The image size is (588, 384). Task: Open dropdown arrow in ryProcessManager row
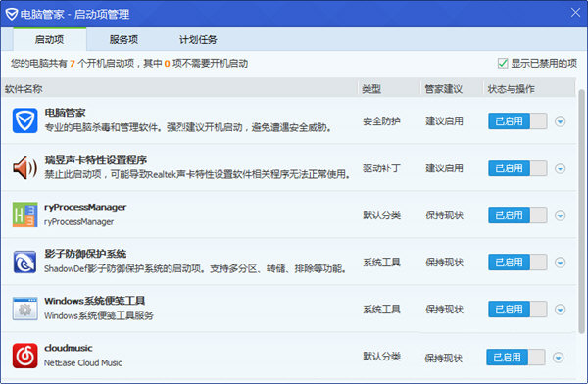tap(560, 216)
